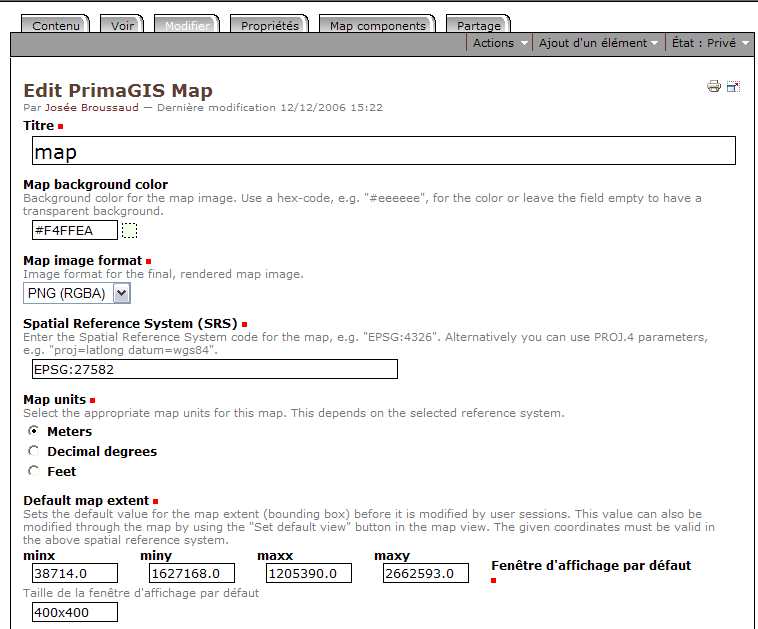Click the minx coordinate field
The height and width of the screenshot is (629, 758).
click(75, 573)
